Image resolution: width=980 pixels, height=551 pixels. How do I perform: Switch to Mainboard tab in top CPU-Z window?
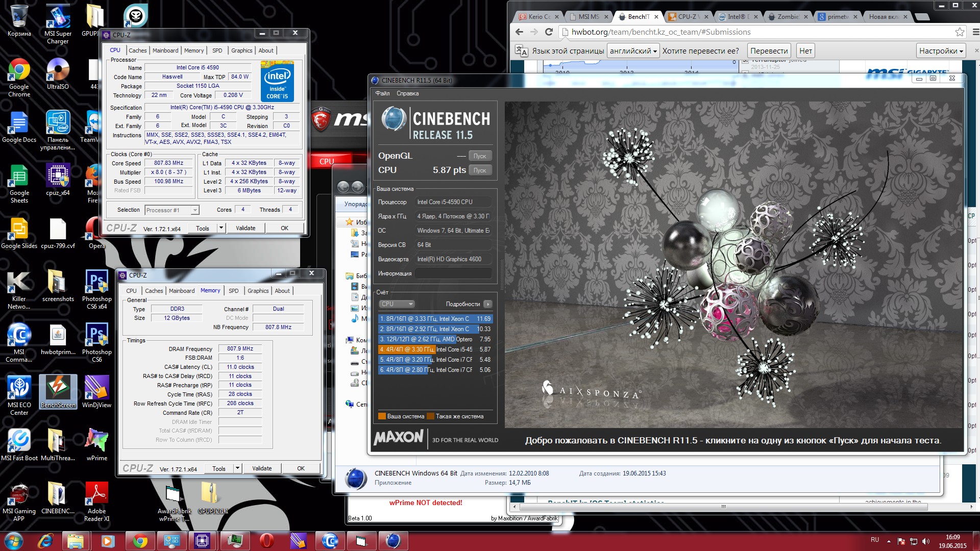[165, 51]
